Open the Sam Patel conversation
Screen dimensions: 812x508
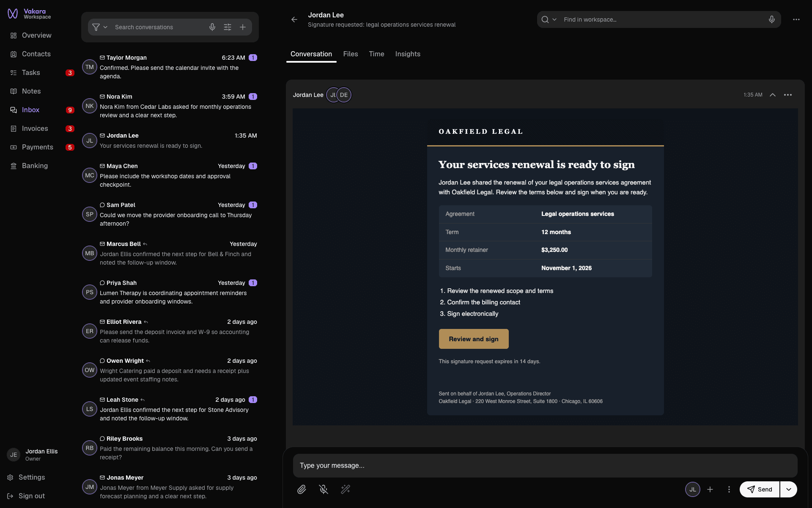170,214
